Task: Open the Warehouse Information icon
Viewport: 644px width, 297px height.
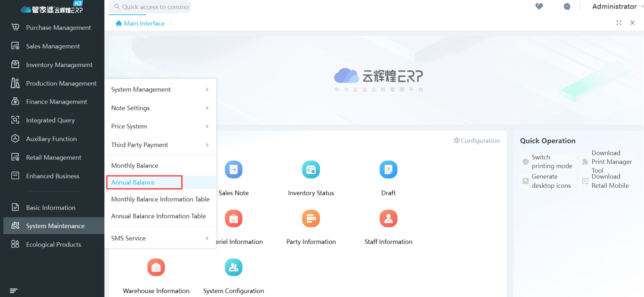Action: [x=156, y=268]
